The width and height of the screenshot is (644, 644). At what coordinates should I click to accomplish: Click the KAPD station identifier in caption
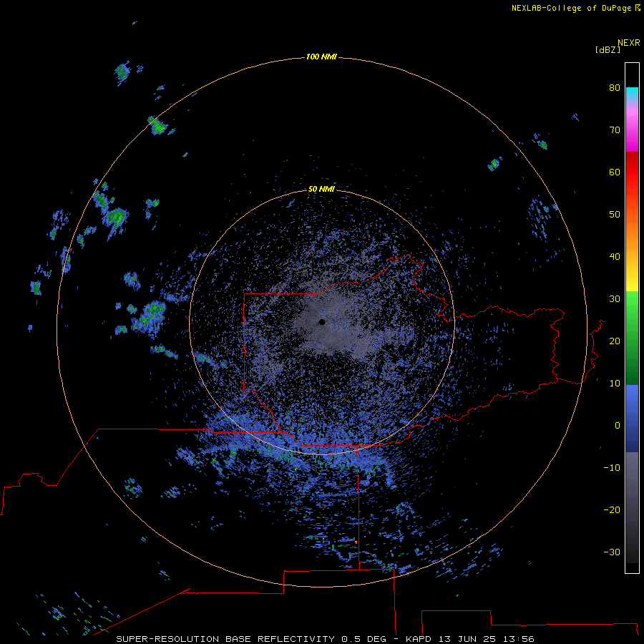pyautogui.click(x=419, y=639)
